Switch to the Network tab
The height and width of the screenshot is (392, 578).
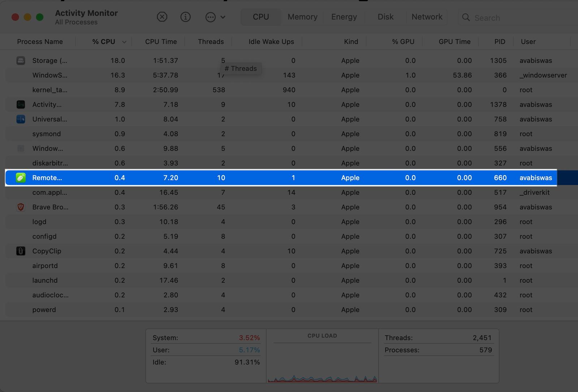tap(427, 17)
